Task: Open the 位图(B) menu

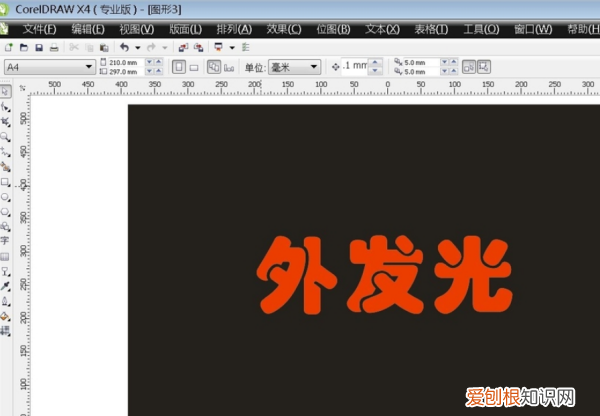Action: 333,29
